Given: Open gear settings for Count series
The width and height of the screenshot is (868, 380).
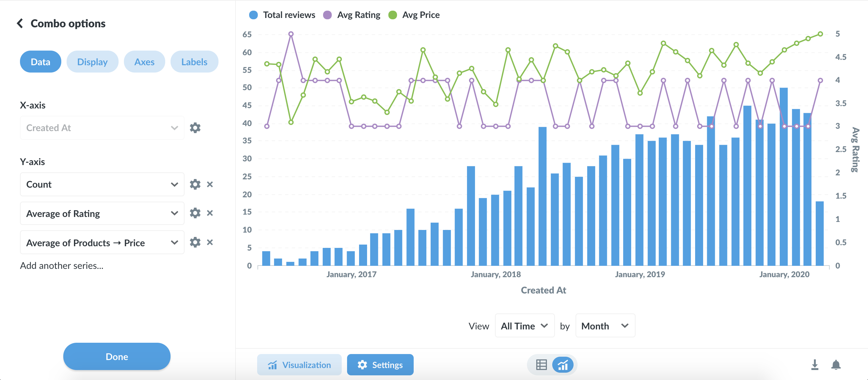Looking at the screenshot, I should (x=195, y=184).
